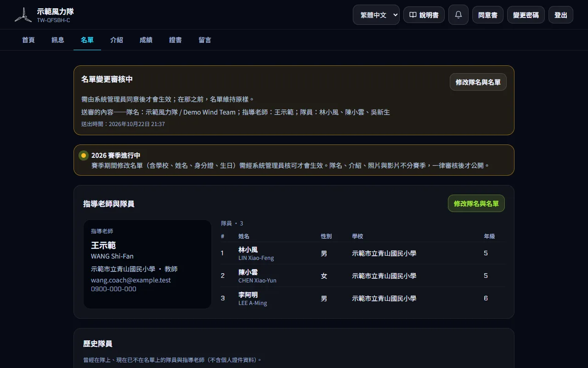This screenshot has width=588, height=368.
Task: Select member 李阿明 in the roster
Action: pos(248,295)
